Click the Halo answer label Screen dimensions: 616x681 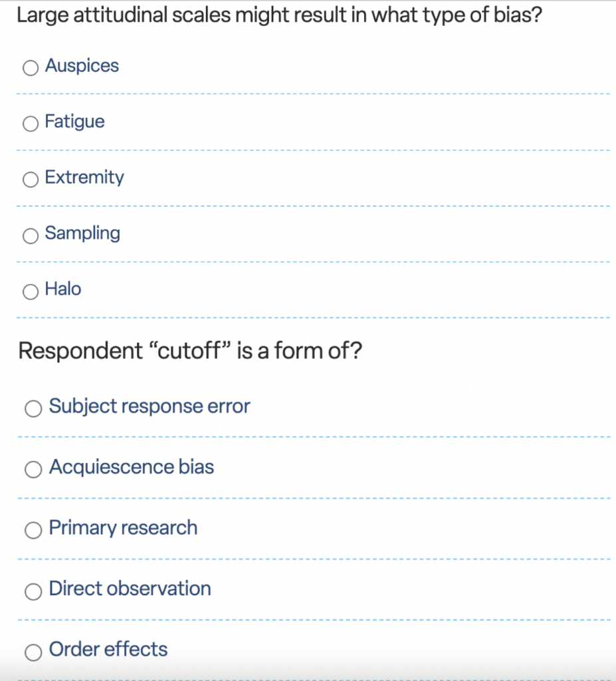coord(62,289)
